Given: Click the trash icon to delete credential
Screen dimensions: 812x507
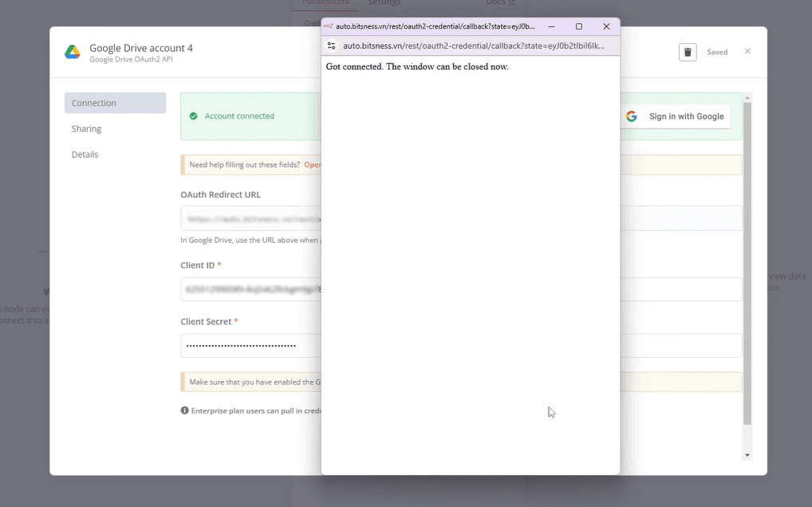Looking at the screenshot, I should (x=687, y=52).
